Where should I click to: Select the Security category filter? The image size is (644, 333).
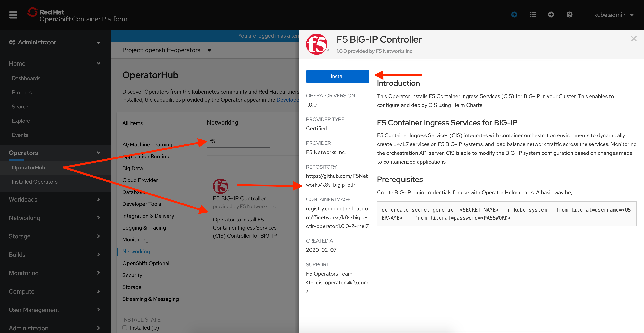pos(132,275)
